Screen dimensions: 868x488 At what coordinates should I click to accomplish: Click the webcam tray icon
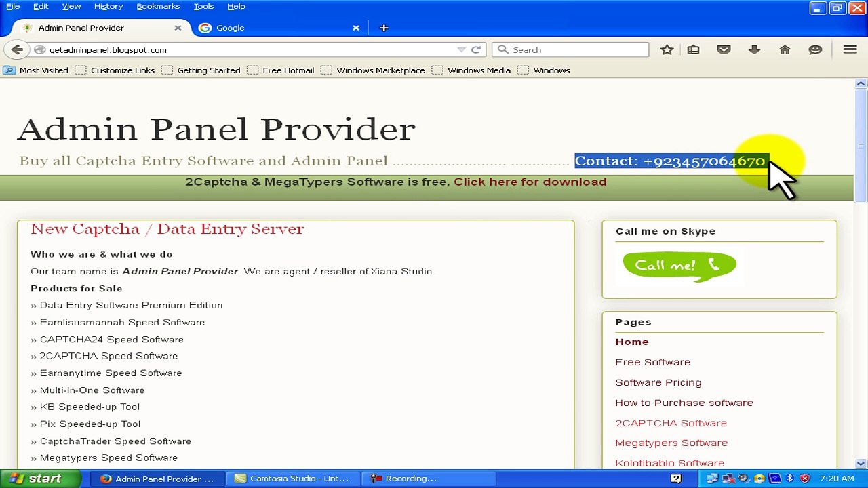[743, 479]
